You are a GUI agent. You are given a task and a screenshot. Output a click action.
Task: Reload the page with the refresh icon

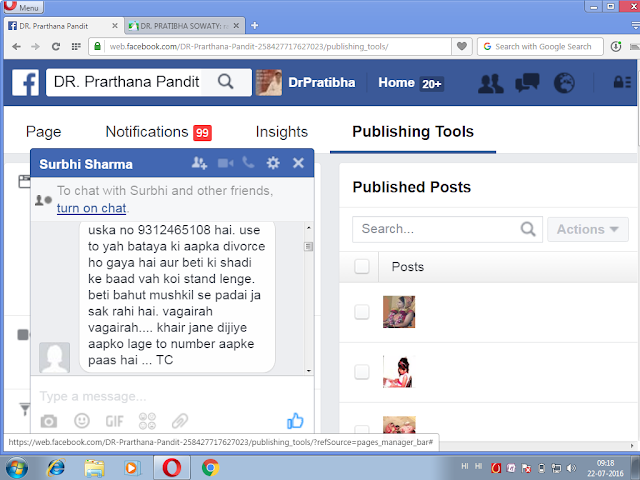pos(56,47)
